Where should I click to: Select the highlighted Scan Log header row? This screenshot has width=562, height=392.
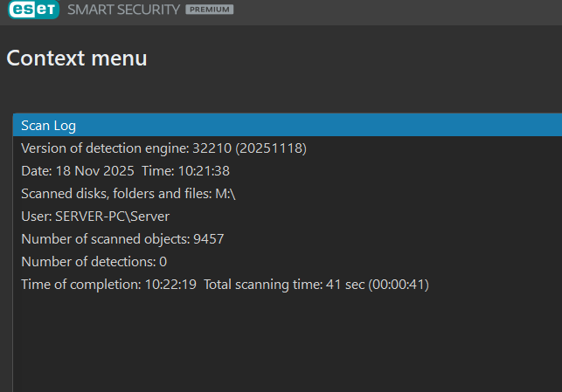pyautogui.click(x=287, y=126)
